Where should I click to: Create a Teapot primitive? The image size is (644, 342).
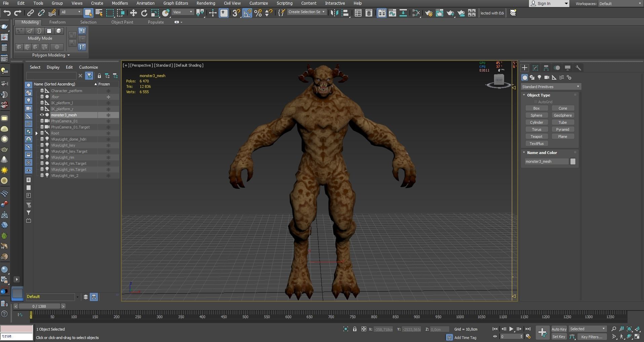click(536, 137)
